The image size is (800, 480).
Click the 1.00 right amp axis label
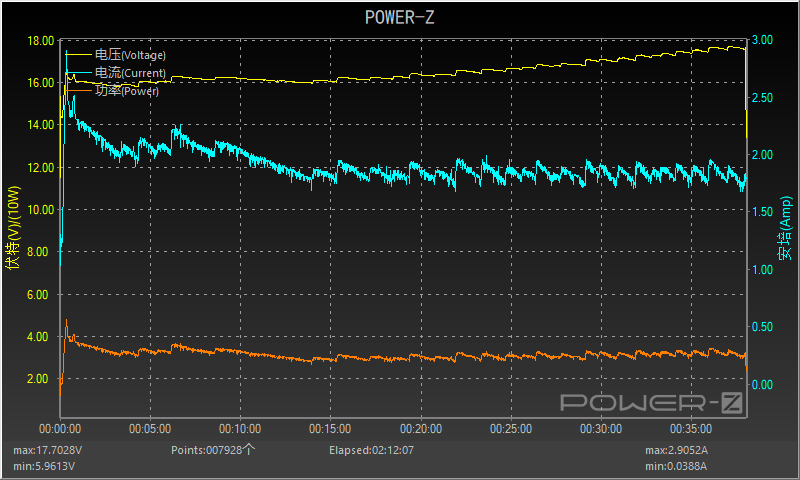(x=762, y=269)
